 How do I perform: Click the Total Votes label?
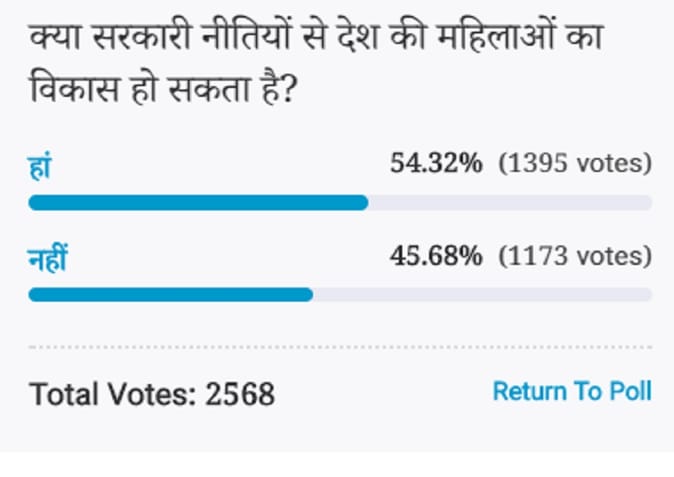tap(113, 394)
